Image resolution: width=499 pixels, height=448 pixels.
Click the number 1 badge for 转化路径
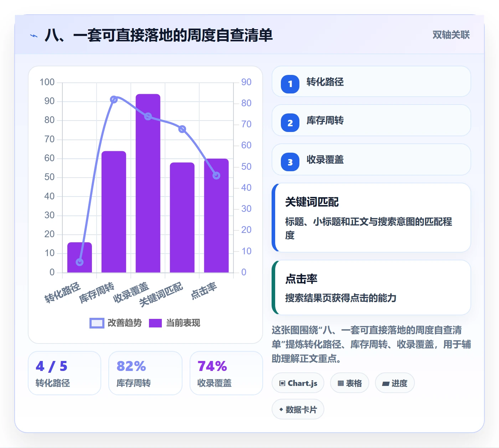(290, 84)
